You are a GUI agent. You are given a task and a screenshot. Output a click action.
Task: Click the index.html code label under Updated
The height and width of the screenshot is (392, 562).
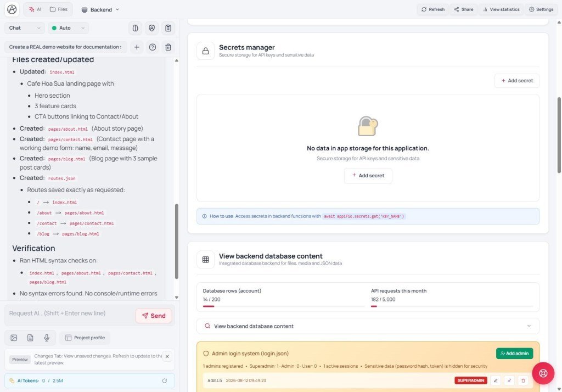(62, 72)
